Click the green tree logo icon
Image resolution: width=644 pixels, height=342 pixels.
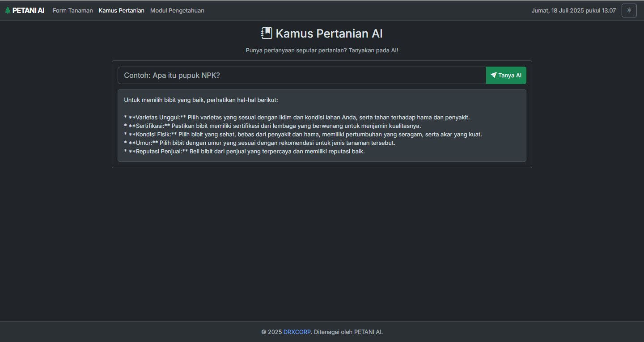(8, 10)
